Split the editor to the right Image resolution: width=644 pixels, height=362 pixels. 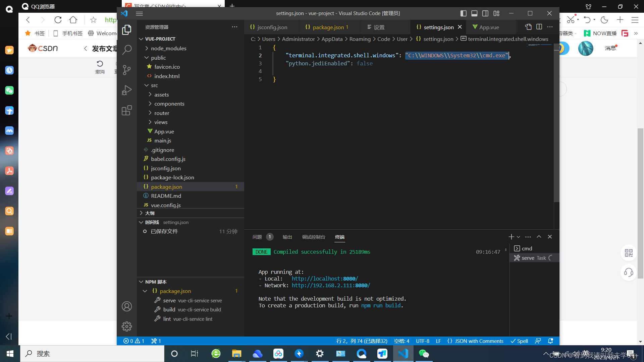(539, 27)
